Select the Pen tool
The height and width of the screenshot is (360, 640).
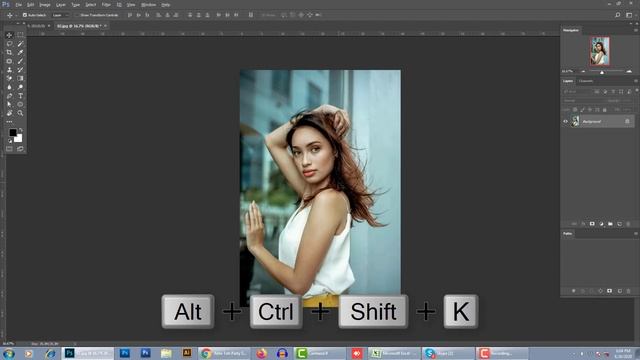coord(9,96)
